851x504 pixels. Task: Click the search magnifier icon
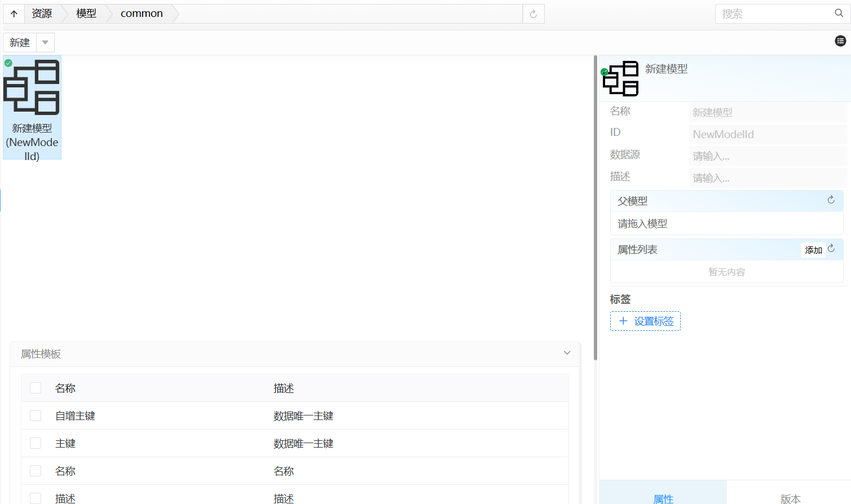(x=839, y=14)
